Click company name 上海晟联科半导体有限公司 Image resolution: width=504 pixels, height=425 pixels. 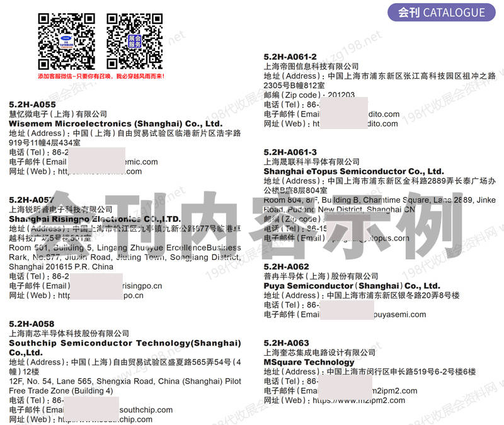click(x=311, y=162)
